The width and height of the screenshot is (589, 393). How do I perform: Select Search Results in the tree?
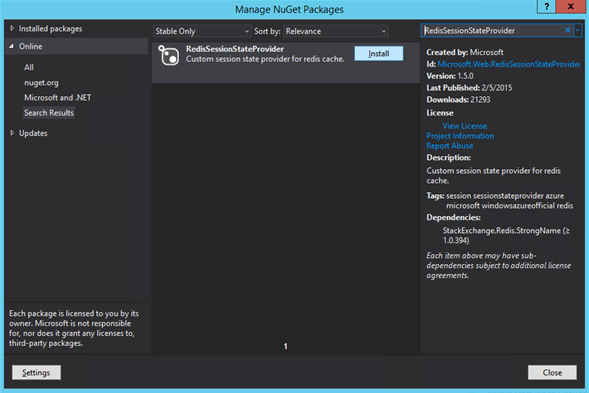[49, 113]
